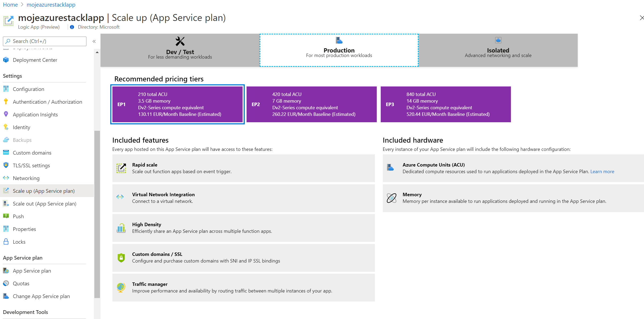
Task: Select the EP3 pricing tier
Action: point(445,104)
